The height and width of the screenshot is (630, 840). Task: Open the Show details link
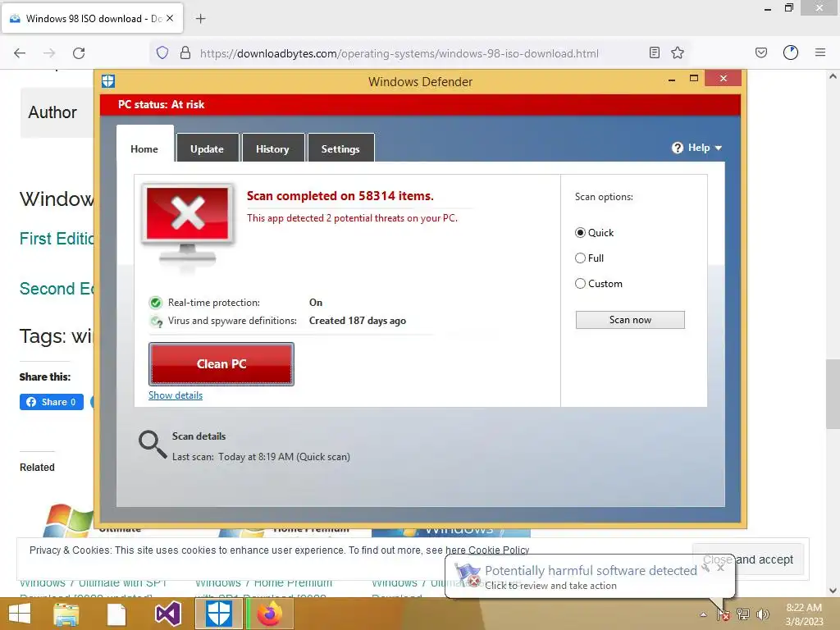(x=176, y=395)
